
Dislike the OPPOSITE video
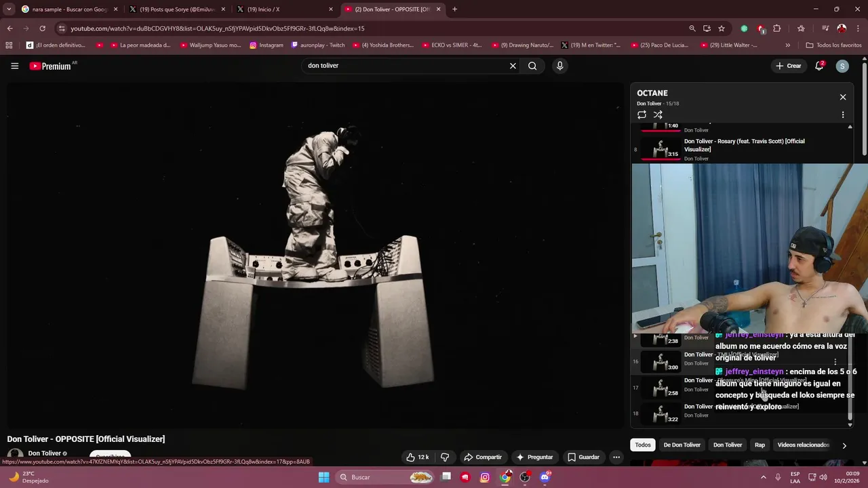(x=445, y=457)
